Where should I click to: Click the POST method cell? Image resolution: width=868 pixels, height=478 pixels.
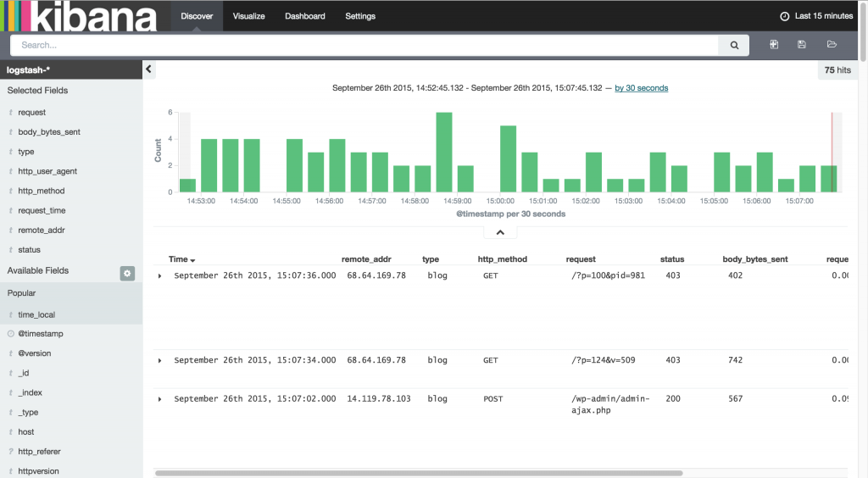492,399
